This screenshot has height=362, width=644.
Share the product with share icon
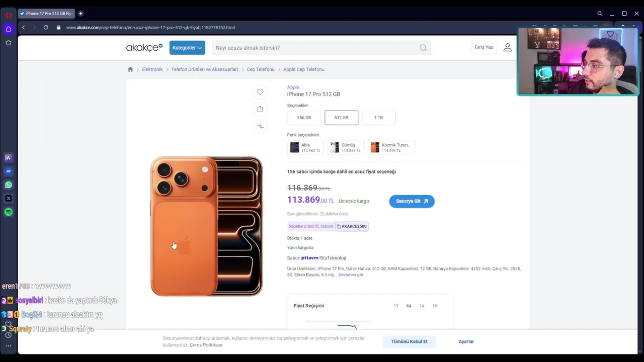(260, 109)
